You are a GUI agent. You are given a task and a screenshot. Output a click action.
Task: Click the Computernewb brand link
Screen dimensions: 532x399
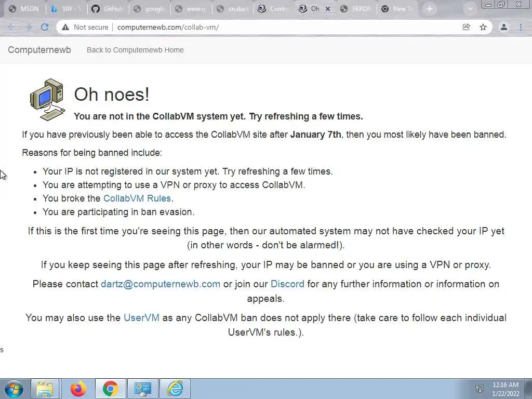pyautogui.click(x=39, y=50)
